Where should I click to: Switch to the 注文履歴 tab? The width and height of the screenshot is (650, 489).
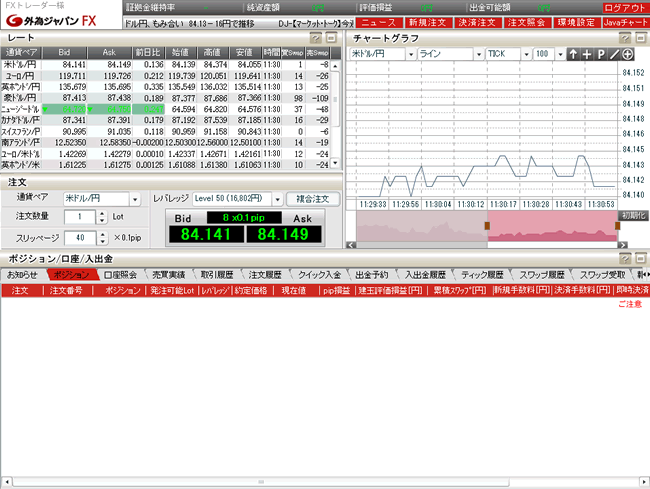pyautogui.click(x=265, y=274)
